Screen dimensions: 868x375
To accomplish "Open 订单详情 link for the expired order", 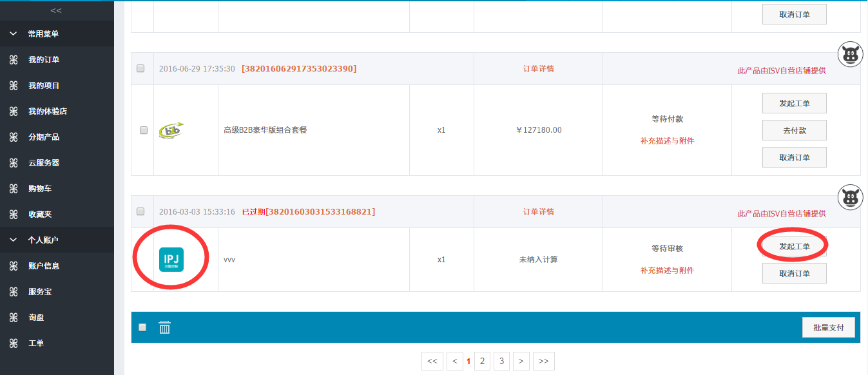I will 538,212.
